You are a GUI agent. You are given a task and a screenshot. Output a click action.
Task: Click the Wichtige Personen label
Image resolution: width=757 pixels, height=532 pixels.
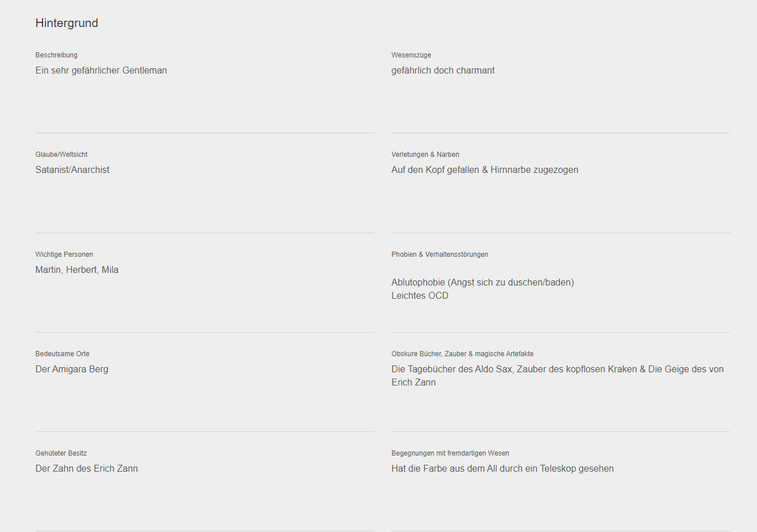point(64,255)
